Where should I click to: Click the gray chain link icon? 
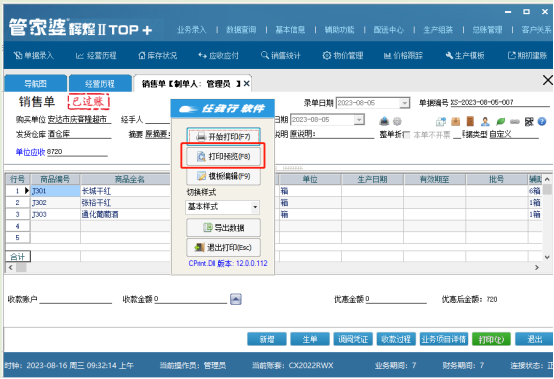[x=515, y=122]
